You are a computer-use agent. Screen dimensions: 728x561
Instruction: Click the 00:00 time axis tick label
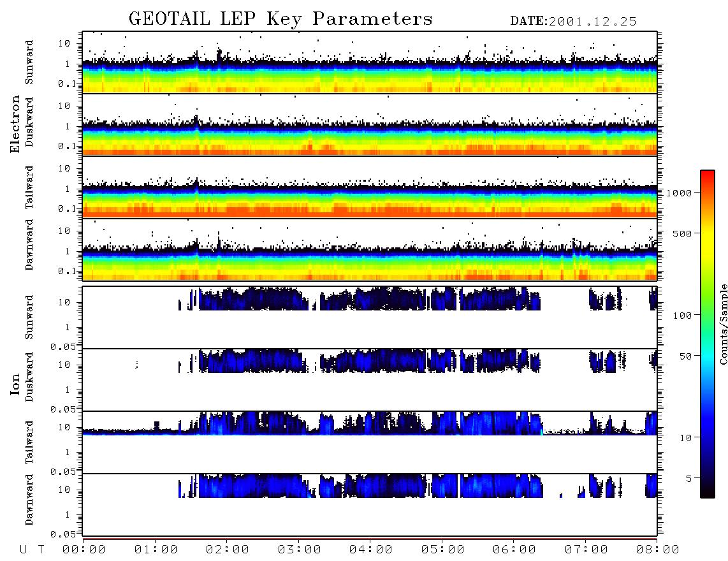coord(84,550)
